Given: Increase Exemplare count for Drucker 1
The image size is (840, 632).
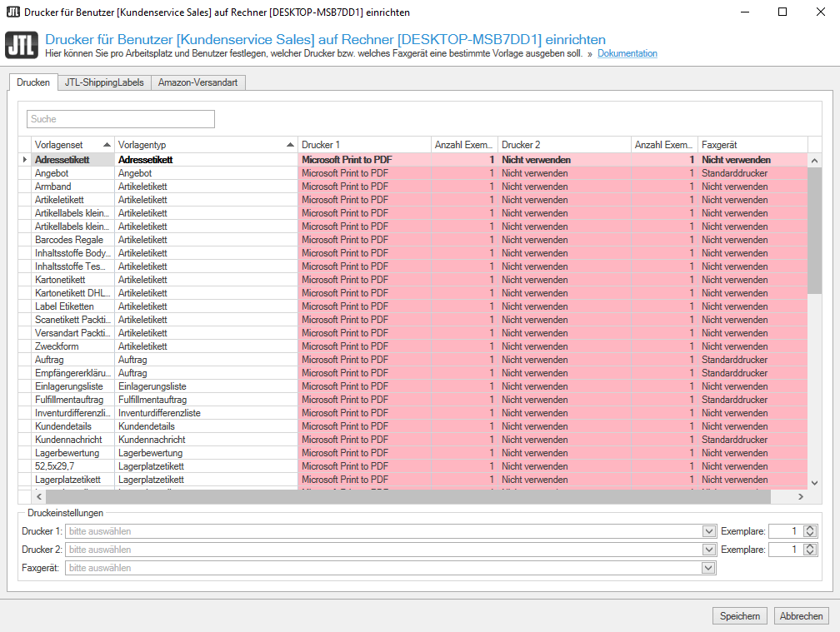Looking at the screenshot, I should pos(808,528).
